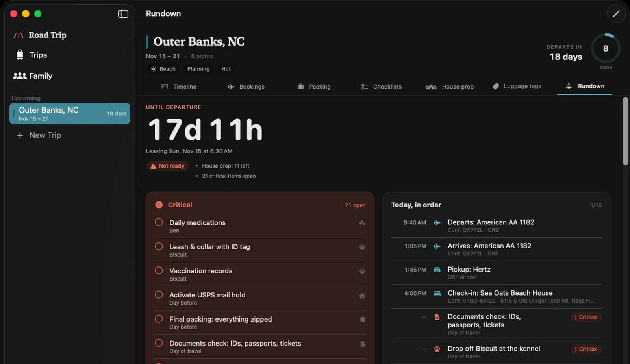Screen dimensions: 630x364
Task: Click the plus icon beside New Trip
Action: point(20,135)
